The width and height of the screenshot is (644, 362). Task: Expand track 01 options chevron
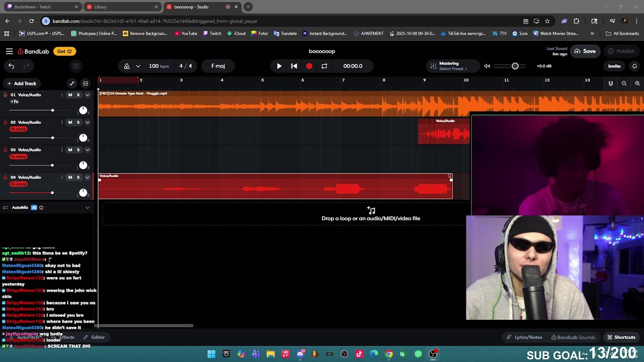pos(87,95)
